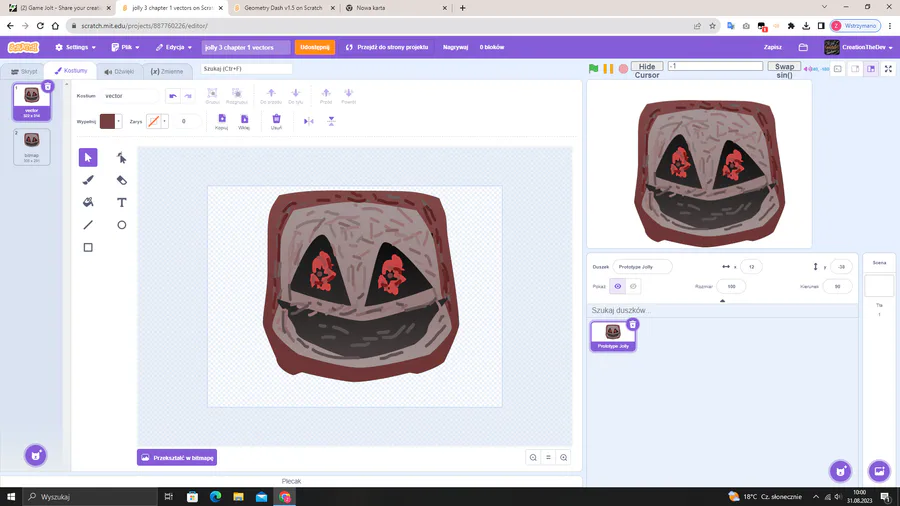Screen dimensions: 900x506
Task: Select the bitmap costume thumbnail
Action: (32, 147)
